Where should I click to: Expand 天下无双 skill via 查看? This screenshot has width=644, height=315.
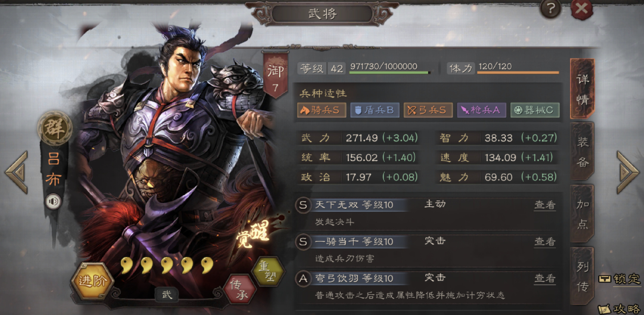click(544, 205)
